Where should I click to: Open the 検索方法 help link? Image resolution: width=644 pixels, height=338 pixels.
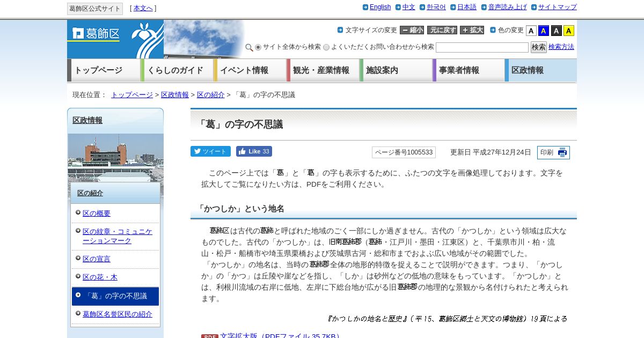[561, 47]
